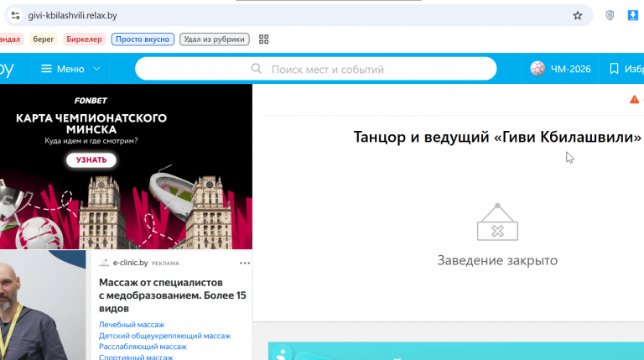This screenshot has width=644, height=360.
Task: Open the Удал из рубрики bookmark
Action: point(215,39)
